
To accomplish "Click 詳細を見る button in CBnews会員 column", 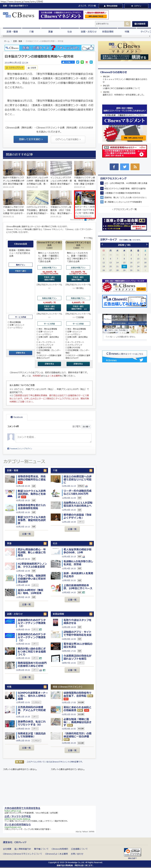I will (x=20, y=353).
